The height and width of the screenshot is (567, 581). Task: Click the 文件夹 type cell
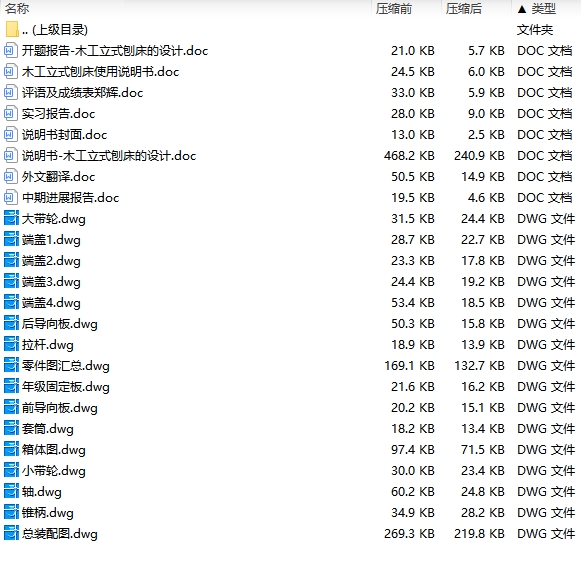pyautogui.click(x=535, y=29)
